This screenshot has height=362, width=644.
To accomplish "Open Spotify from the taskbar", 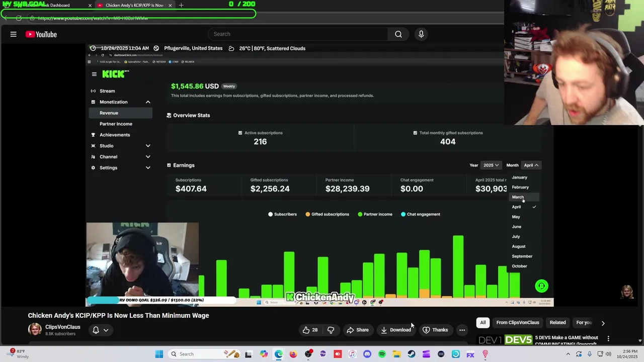I will pos(382,354).
